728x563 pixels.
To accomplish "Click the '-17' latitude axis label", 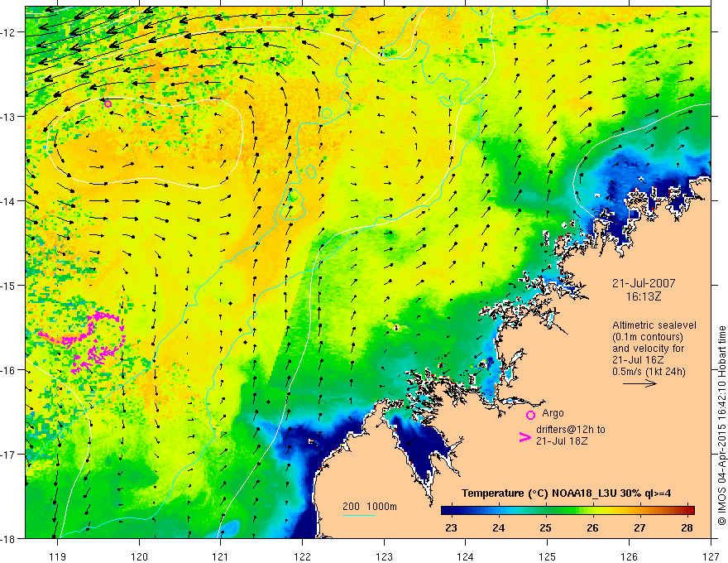I will [9, 454].
